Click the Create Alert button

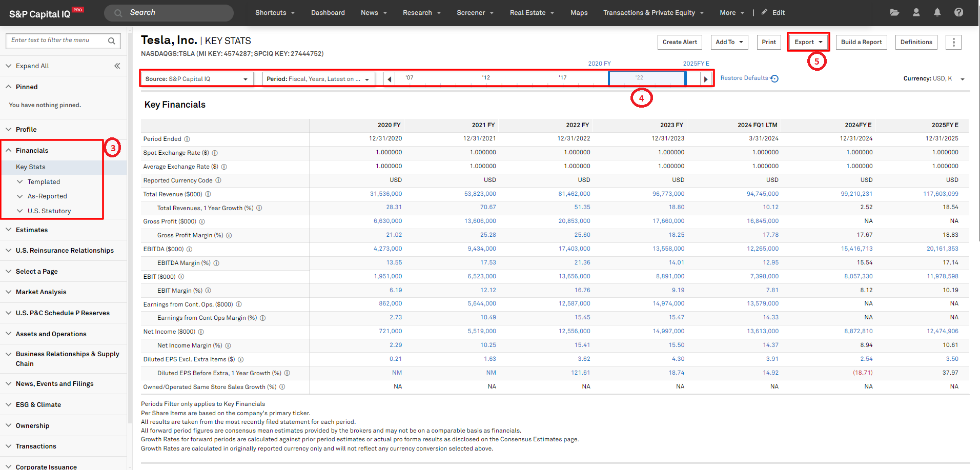tap(680, 42)
